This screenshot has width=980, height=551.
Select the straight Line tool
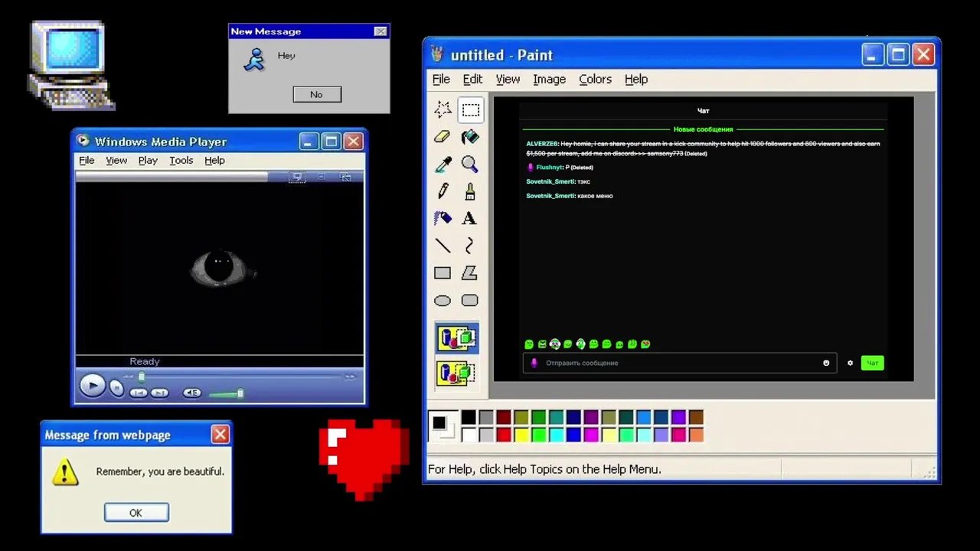[x=443, y=246]
